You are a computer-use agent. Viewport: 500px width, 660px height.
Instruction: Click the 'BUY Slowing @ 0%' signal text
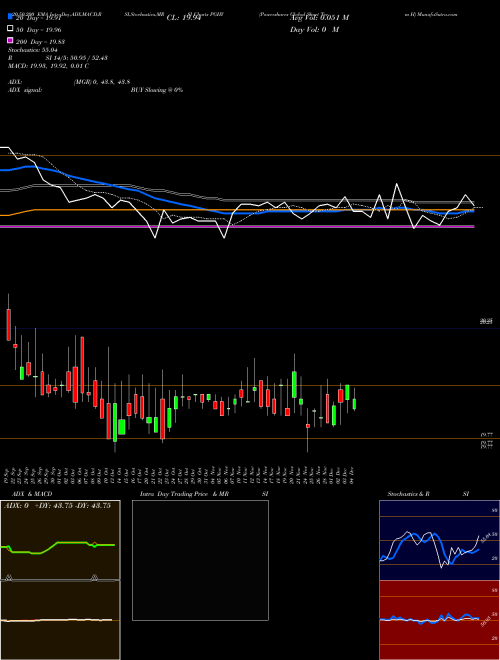coord(157,90)
